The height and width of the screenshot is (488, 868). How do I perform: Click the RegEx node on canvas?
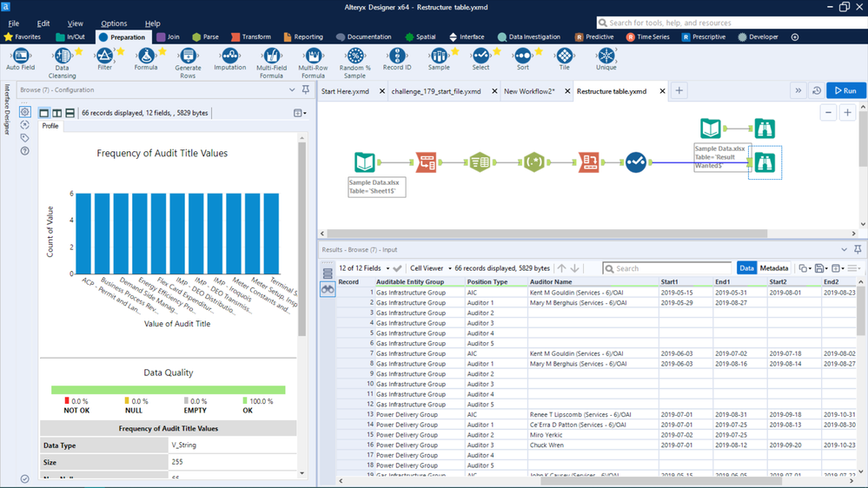coord(534,162)
